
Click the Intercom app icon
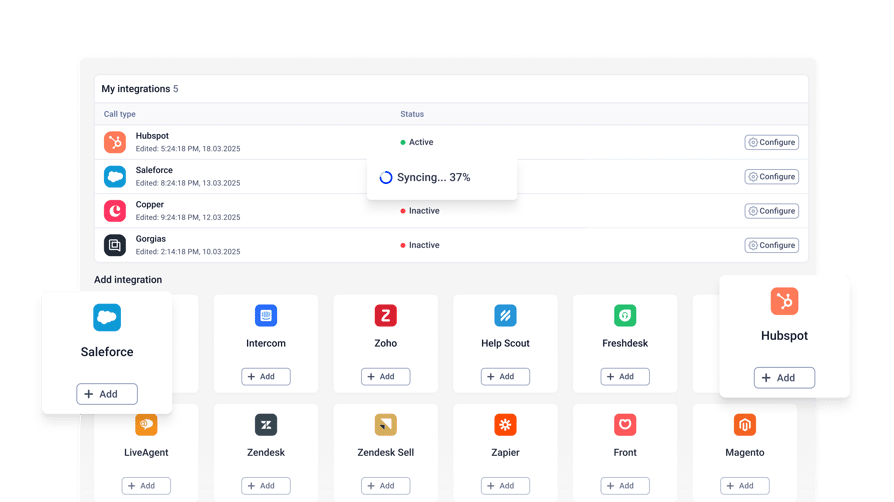coord(266,315)
